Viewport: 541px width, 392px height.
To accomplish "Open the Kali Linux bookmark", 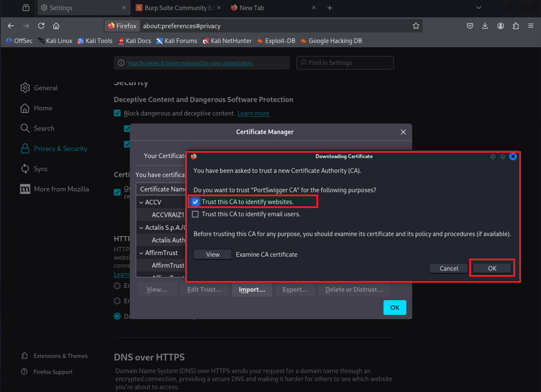I will pos(55,41).
